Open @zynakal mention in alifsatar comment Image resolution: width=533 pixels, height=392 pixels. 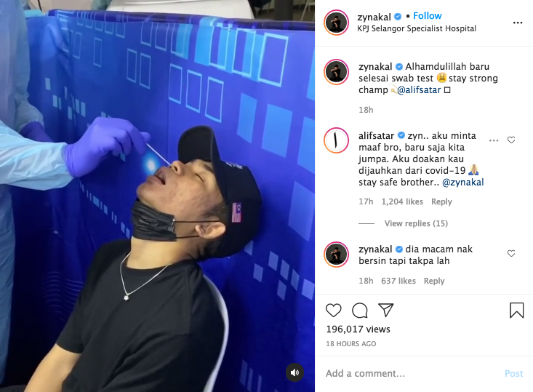(462, 183)
